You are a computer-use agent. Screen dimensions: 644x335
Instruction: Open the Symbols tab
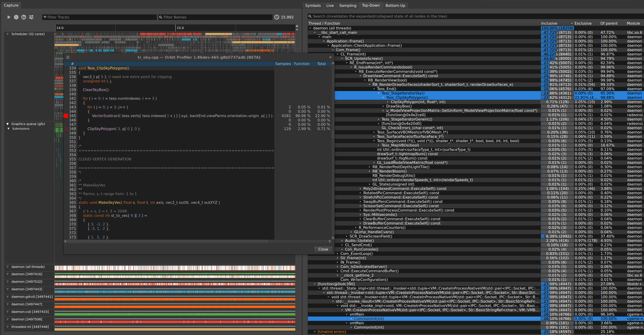tap(313, 5)
